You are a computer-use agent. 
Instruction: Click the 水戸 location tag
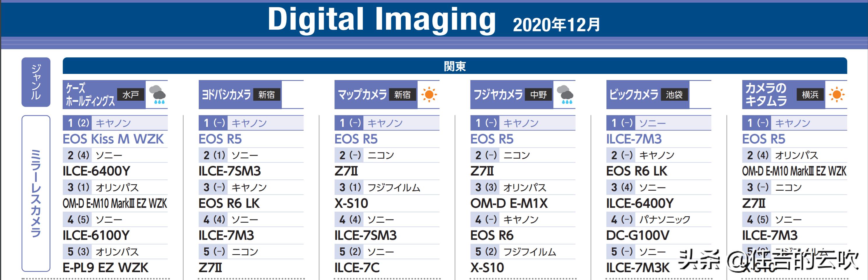[x=131, y=95]
